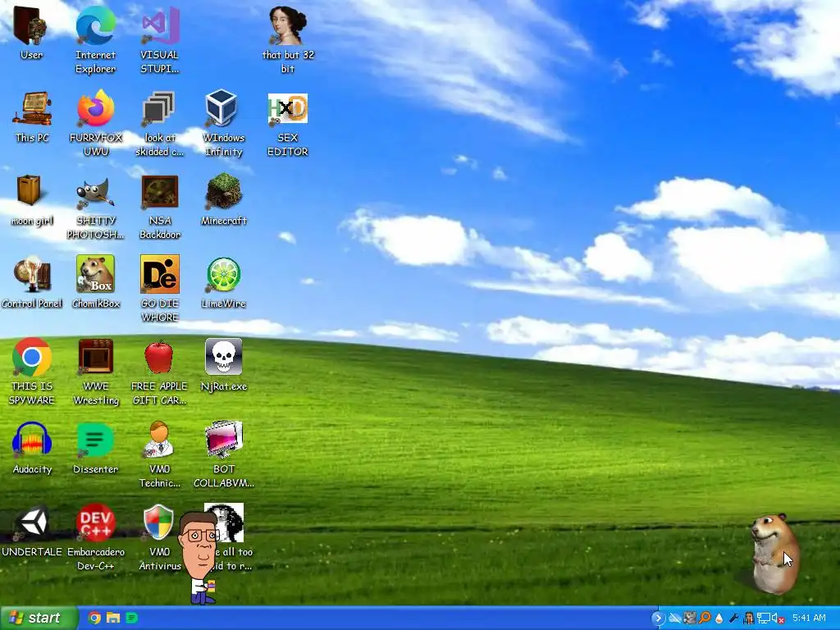The image size is (840, 630).
Task: Click the small figure tray icon beside network
Action: click(749, 619)
